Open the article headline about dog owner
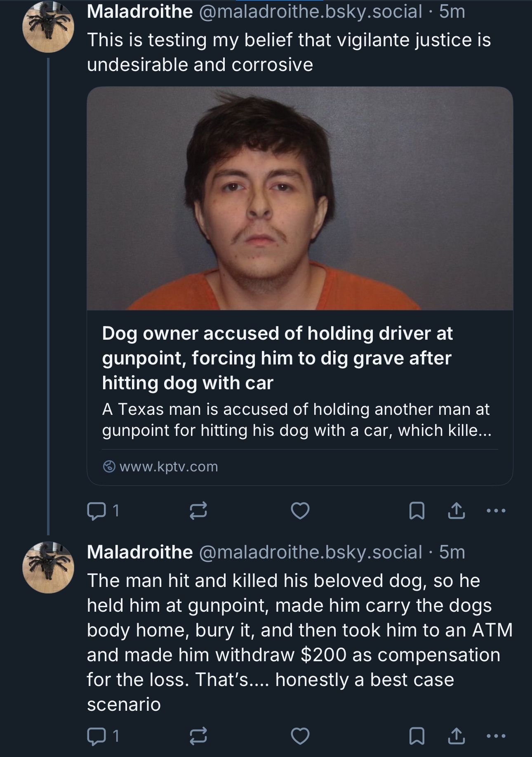532x757 pixels. click(277, 358)
